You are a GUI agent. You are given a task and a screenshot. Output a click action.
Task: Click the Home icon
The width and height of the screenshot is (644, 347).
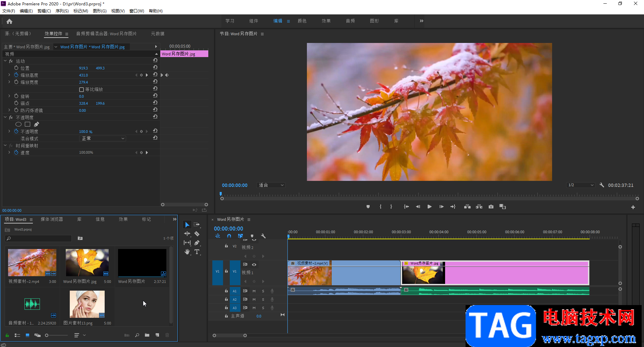pyautogui.click(x=9, y=21)
